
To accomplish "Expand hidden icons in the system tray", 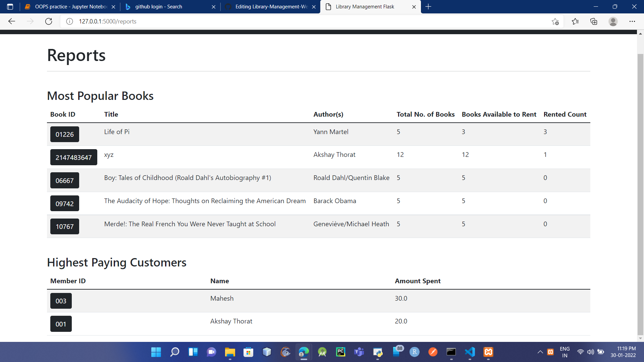I will click(540, 352).
